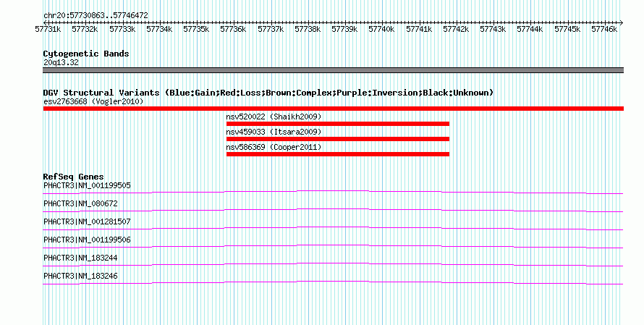Screen dimensions: 644x325
Task: Click the 57731k ruler tick label
Action: pos(48,29)
